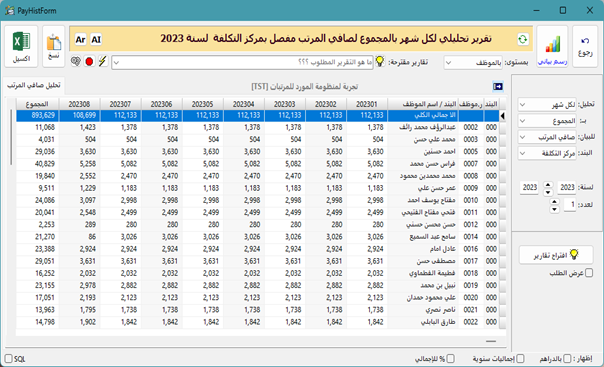
Task: Decrease العدد value with the down arrow
Action: [x=554, y=209]
